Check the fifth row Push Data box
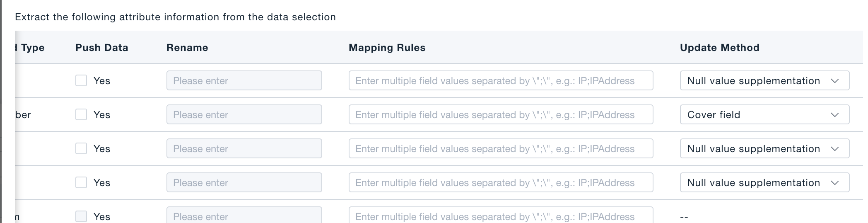 (x=81, y=216)
